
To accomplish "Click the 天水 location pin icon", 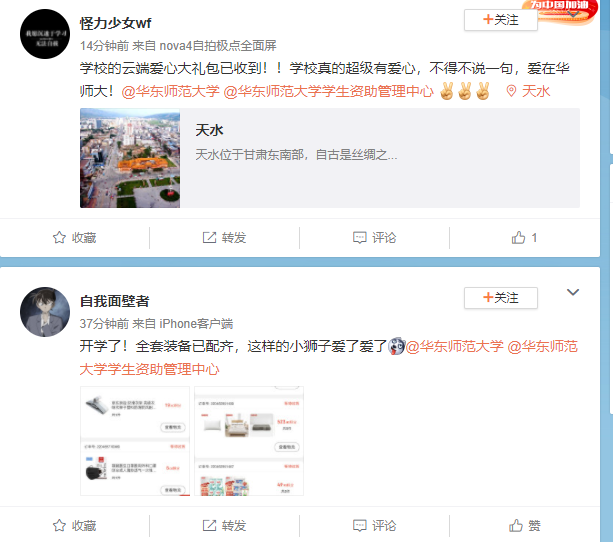I will pyautogui.click(x=511, y=91).
